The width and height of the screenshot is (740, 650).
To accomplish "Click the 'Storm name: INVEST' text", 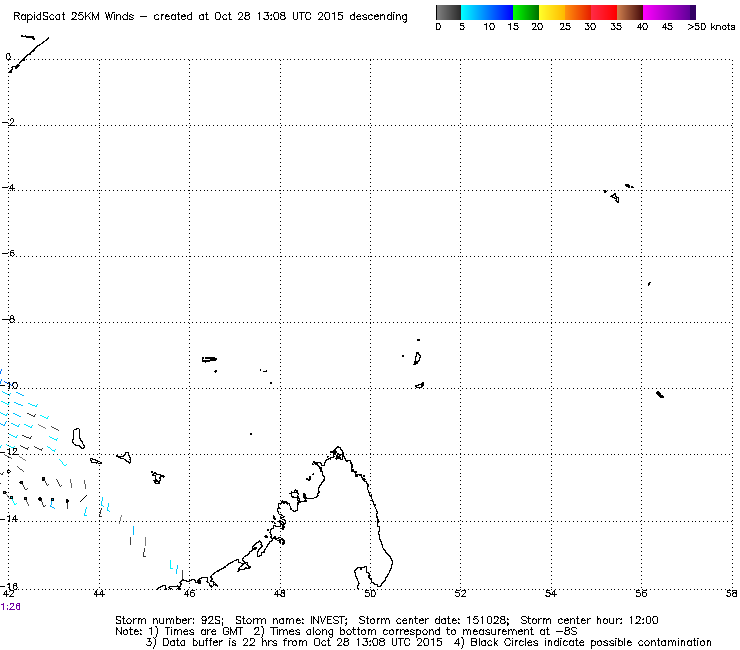I will [291, 620].
